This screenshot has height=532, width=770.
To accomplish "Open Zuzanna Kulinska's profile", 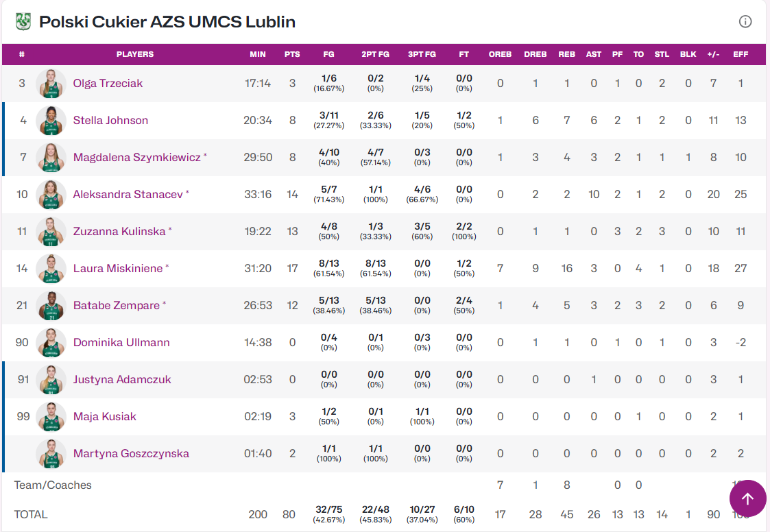I will coord(119,231).
